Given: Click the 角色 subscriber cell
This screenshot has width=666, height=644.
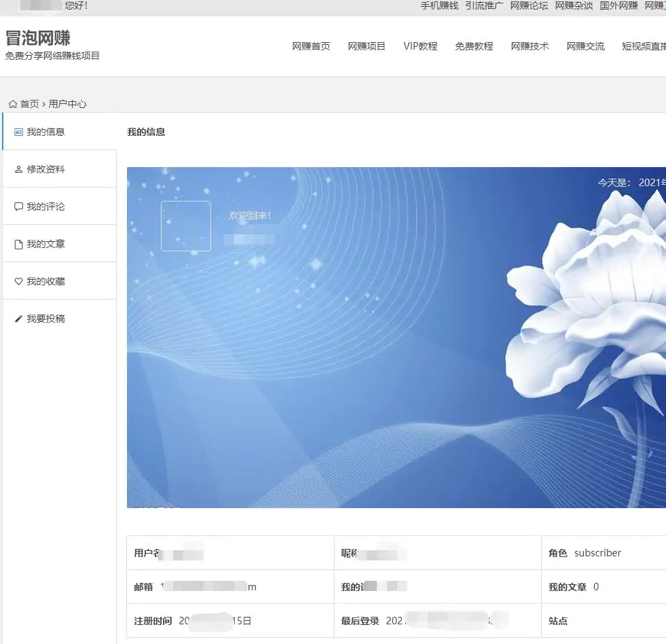Looking at the screenshot, I should click(604, 553).
